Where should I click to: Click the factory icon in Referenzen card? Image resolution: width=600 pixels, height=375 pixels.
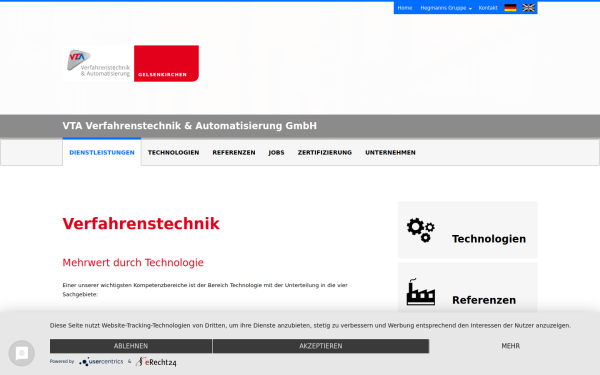pos(421,292)
